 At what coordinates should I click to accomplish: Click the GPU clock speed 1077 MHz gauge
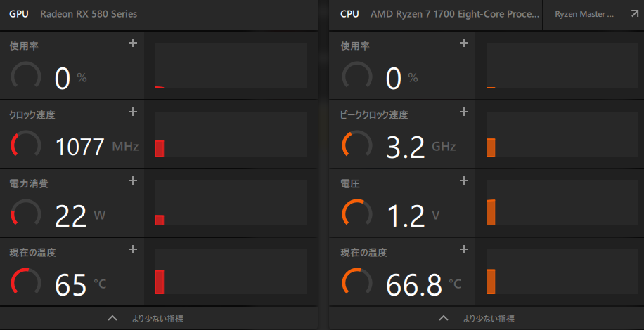(x=26, y=145)
